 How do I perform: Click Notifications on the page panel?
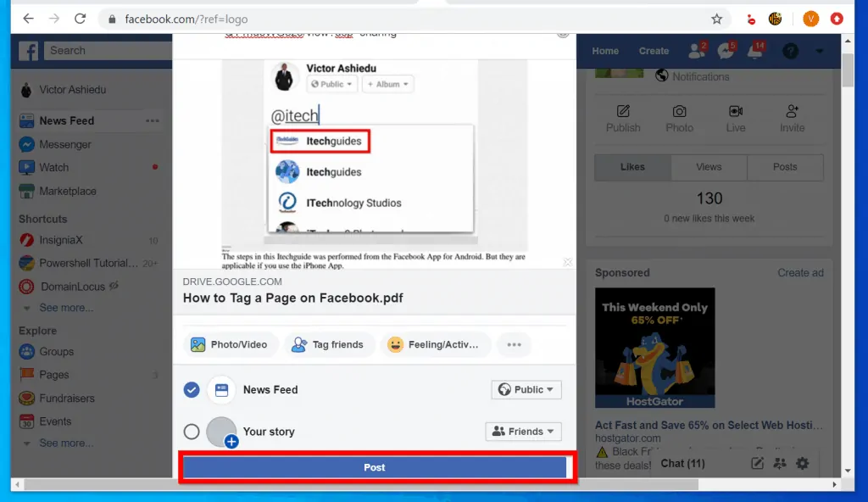pyautogui.click(x=700, y=76)
